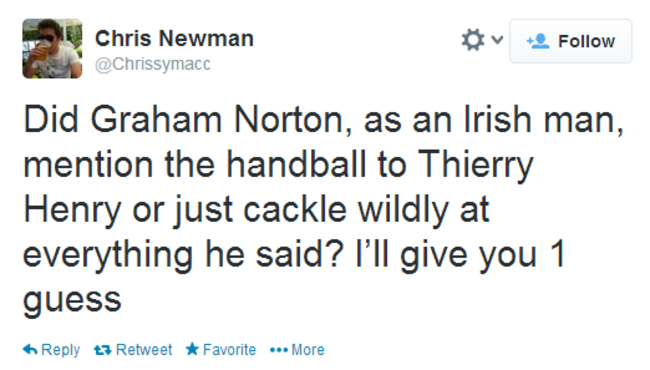Expand the chevron beside the gear

[x=497, y=39]
